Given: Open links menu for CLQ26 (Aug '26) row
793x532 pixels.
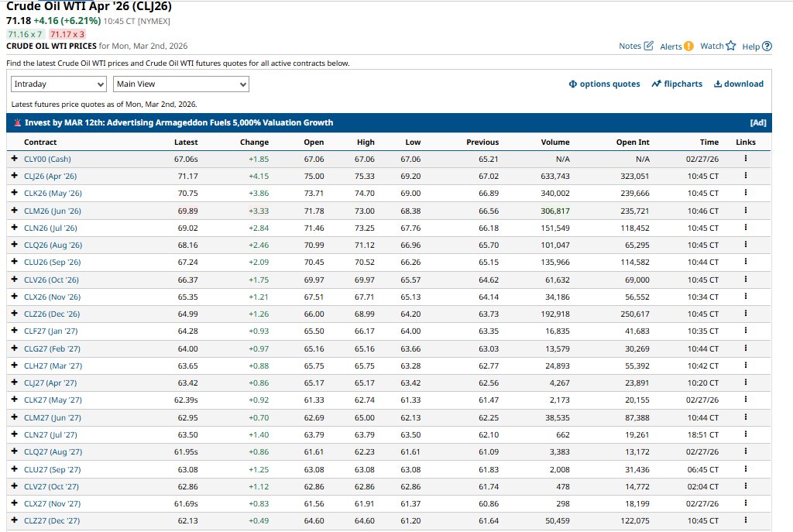Looking at the screenshot, I should [746, 244].
